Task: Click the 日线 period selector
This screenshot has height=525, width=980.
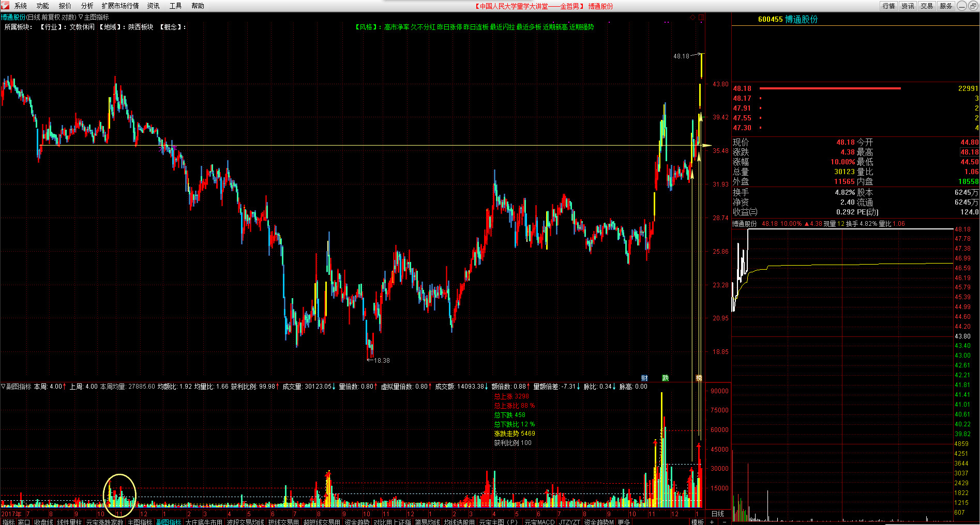Action: pos(718,514)
